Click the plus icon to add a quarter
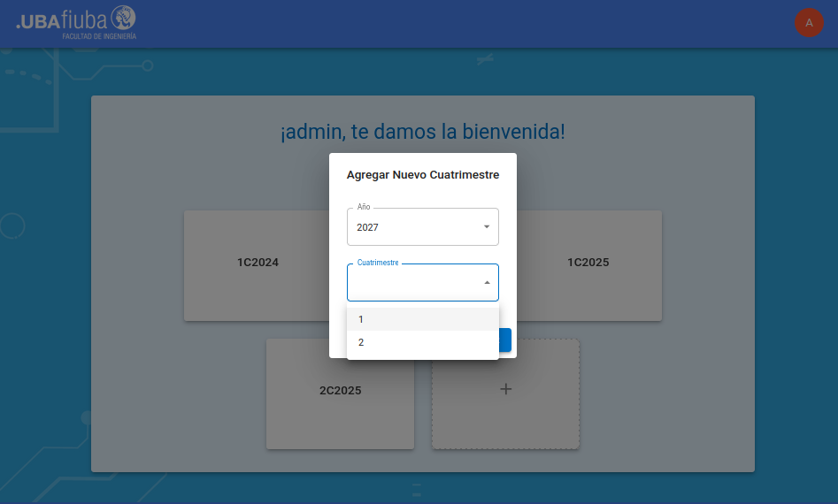838x504 pixels. [505, 389]
